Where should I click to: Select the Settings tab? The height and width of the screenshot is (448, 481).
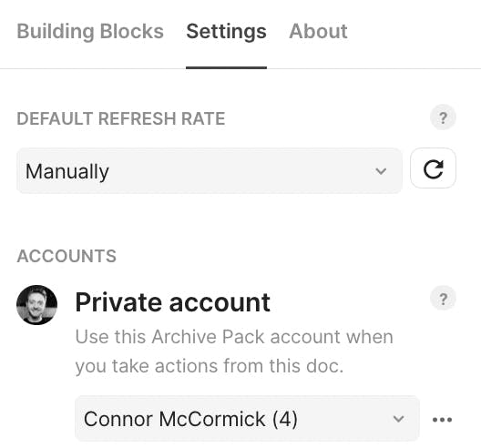pos(226,32)
